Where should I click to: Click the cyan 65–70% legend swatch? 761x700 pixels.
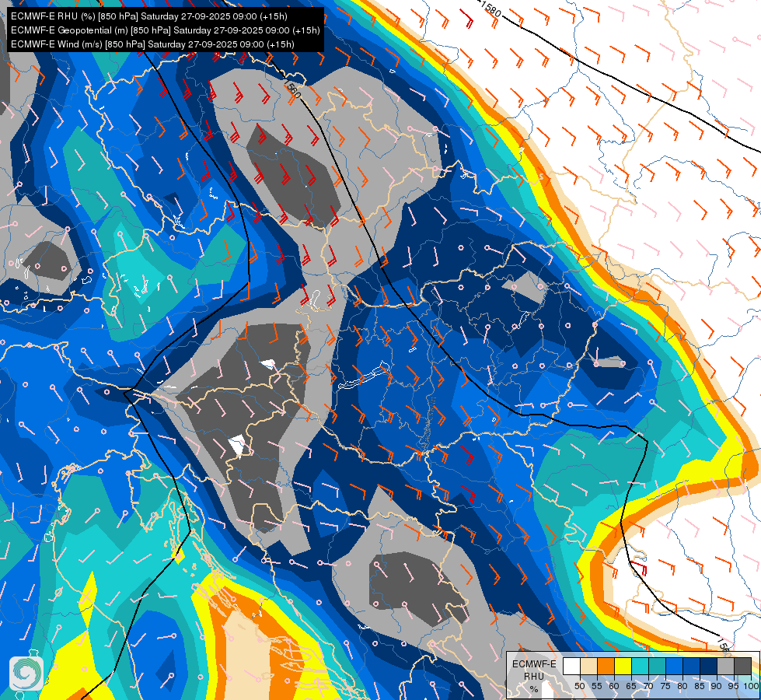pos(641,666)
